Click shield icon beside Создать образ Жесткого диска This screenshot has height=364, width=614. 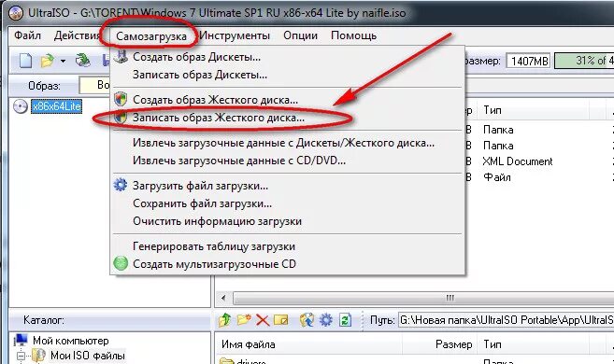click(x=121, y=99)
